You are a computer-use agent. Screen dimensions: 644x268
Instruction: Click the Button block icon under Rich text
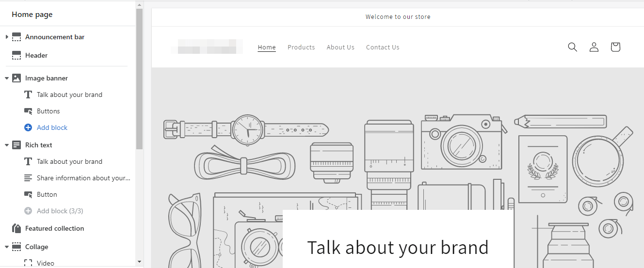28,194
